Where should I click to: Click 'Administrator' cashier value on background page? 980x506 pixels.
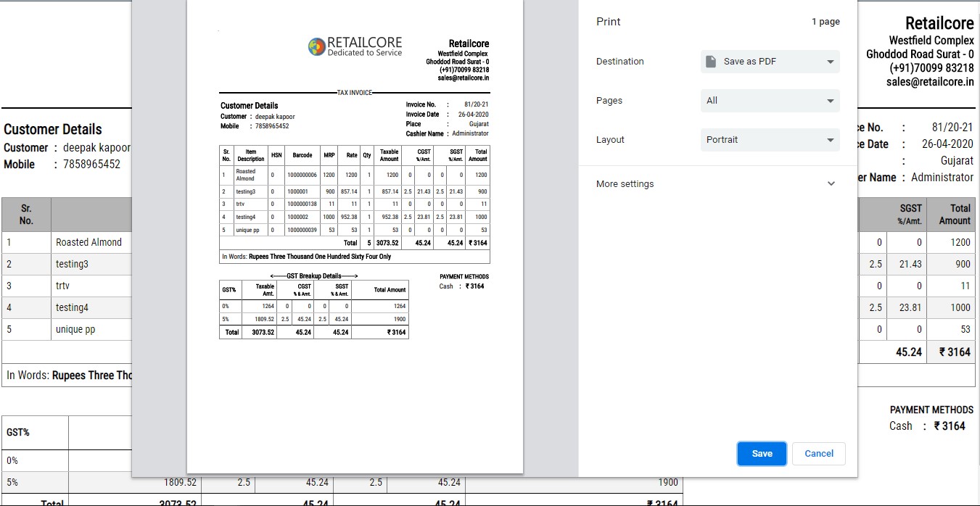942,178
